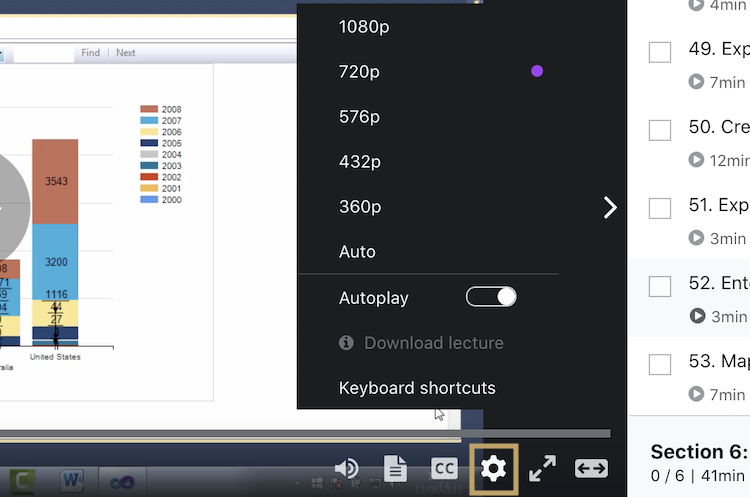Mark lecture 49 checkbox as complete
Image resolution: width=750 pixels, height=497 pixels.
(660, 52)
